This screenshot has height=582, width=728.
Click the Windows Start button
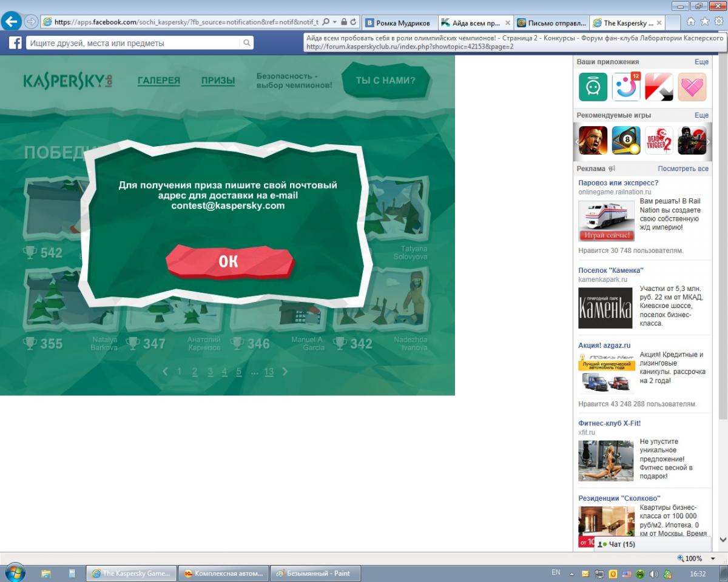14,573
